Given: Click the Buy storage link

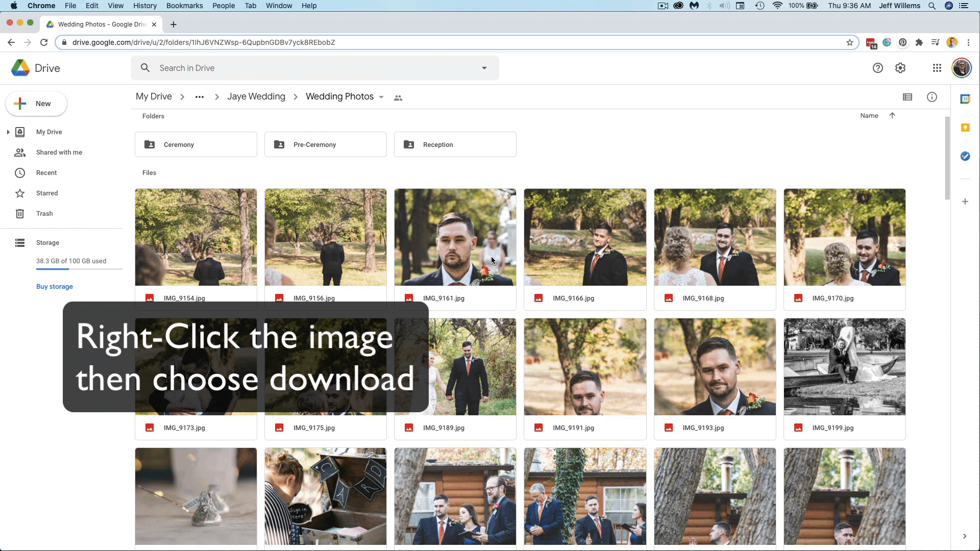Looking at the screenshot, I should [55, 287].
